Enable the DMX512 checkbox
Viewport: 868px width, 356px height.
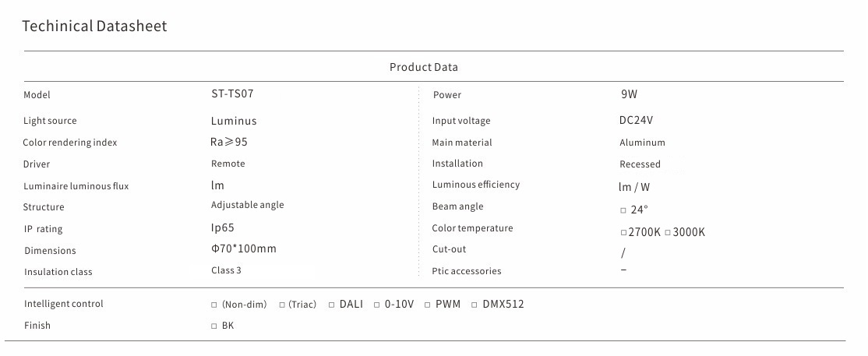(x=475, y=305)
